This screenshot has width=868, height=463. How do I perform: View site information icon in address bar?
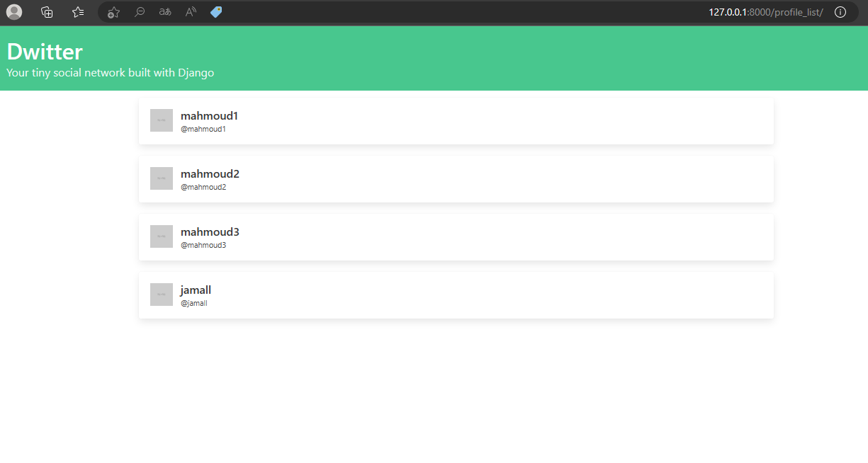(840, 12)
